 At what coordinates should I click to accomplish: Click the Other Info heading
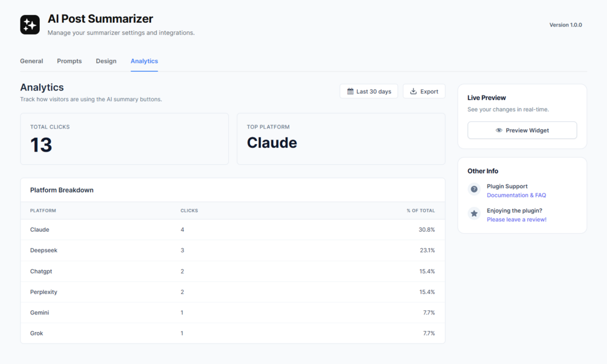pos(483,171)
